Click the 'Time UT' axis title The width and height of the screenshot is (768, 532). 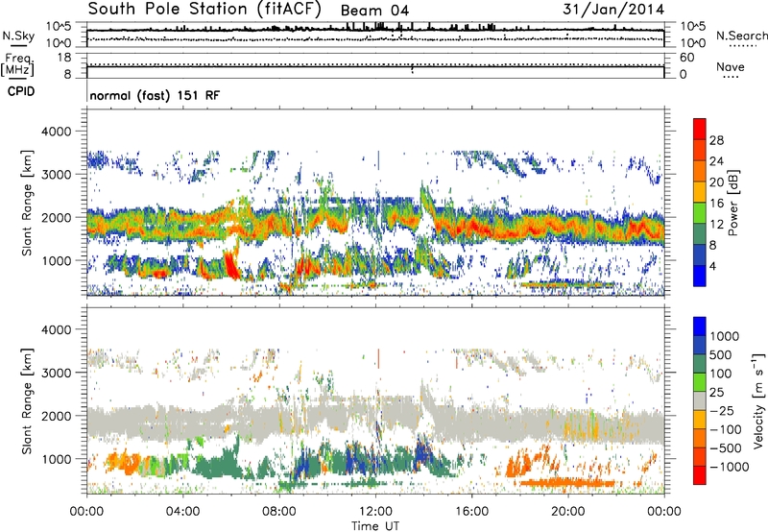coord(375,526)
